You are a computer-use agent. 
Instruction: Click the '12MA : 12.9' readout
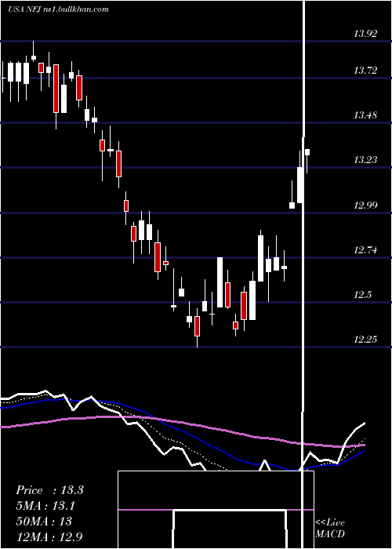coord(49,536)
